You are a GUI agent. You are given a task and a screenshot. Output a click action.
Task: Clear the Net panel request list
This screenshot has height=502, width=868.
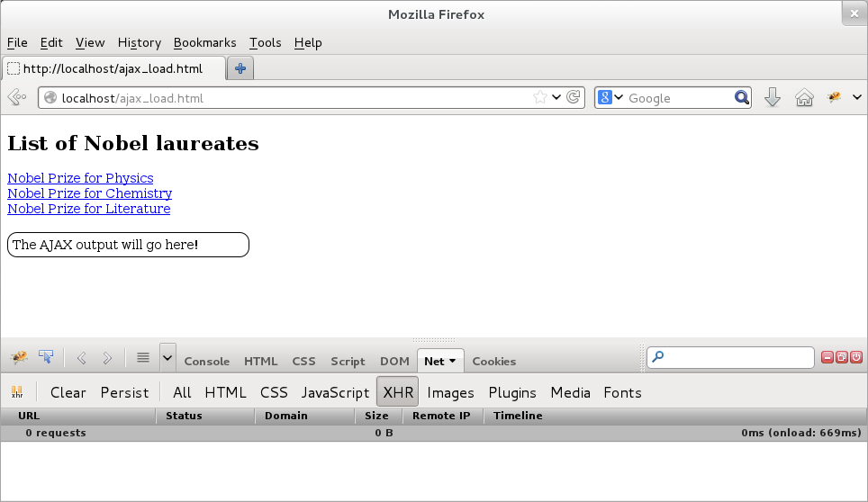[x=68, y=392]
